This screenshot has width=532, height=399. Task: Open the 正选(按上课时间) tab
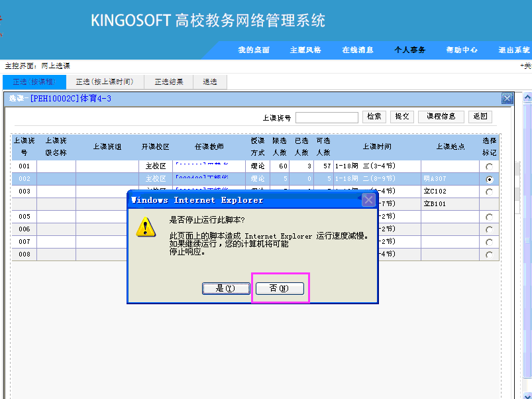105,82
